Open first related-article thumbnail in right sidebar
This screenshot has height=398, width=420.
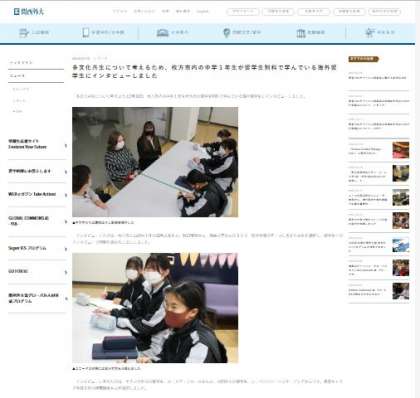click(401, 150)
